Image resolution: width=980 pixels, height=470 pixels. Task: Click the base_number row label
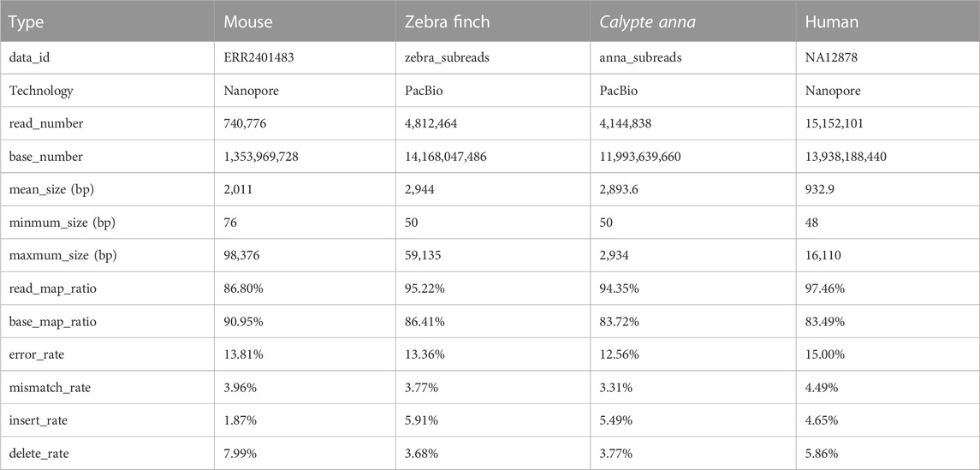click(45, 157)
